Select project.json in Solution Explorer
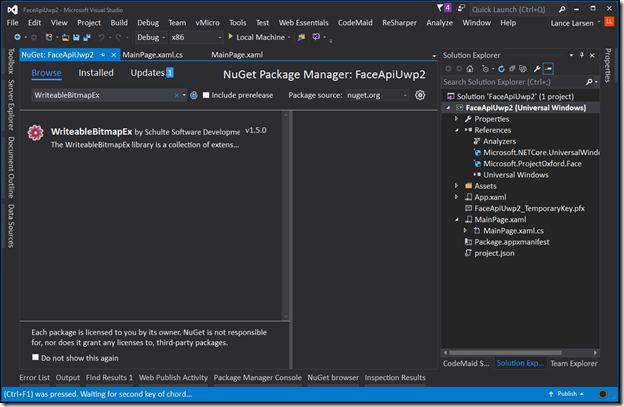Viewport: 624px width, 407px height. [494, 253]
